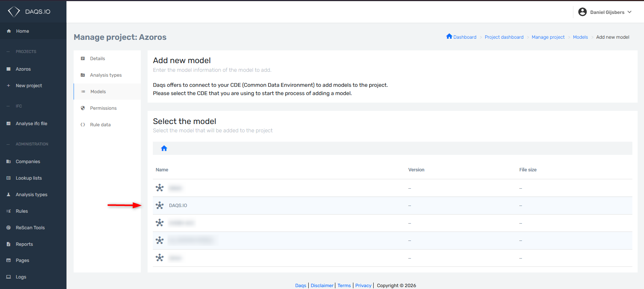Click the Rules shuffle icon
The height and width of the screenshot is (289, 644).
(9, 211)
